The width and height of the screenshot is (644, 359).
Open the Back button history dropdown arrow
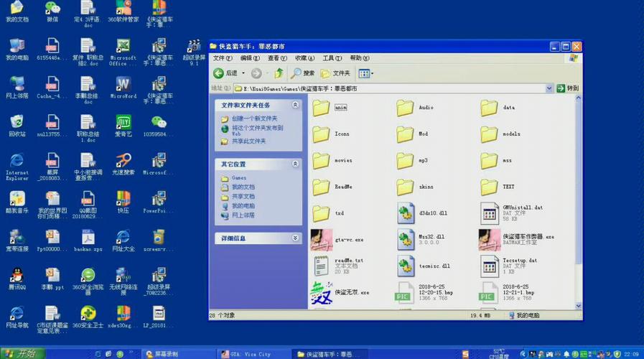[243, 73]
